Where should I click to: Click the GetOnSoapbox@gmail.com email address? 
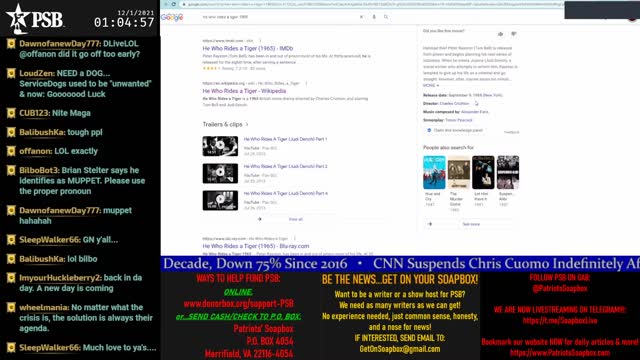click(400, 349)
